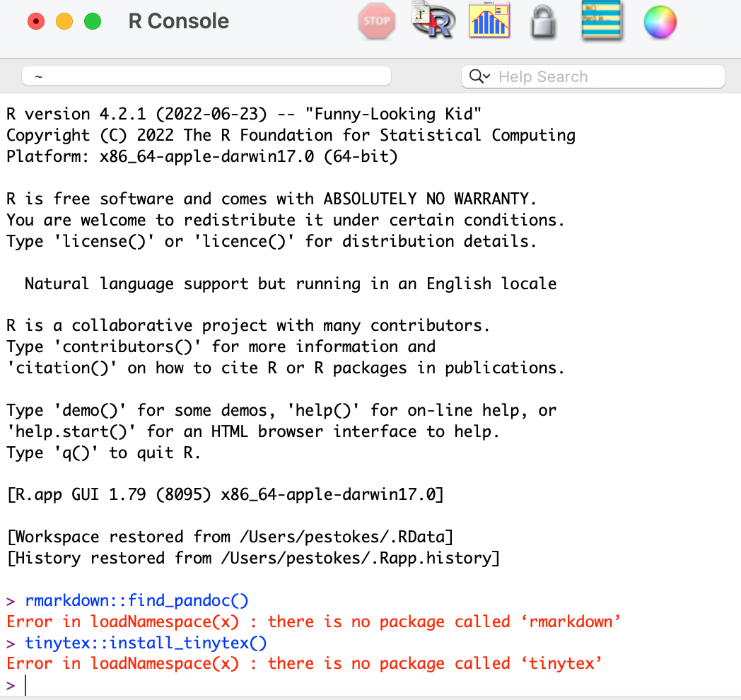Click the 'Natural language support' line

(291, 284)
